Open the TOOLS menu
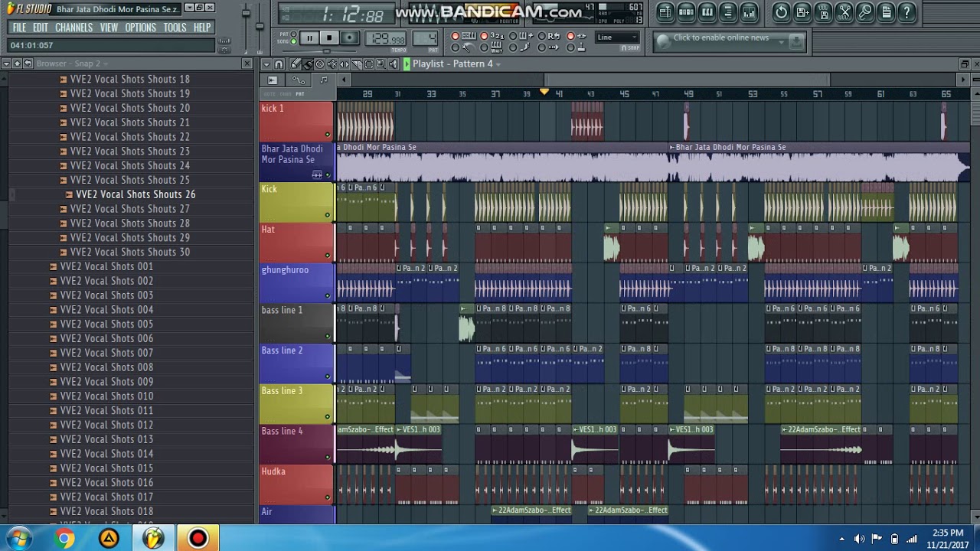This screenshot has width=980, height=551. point(175,27)
